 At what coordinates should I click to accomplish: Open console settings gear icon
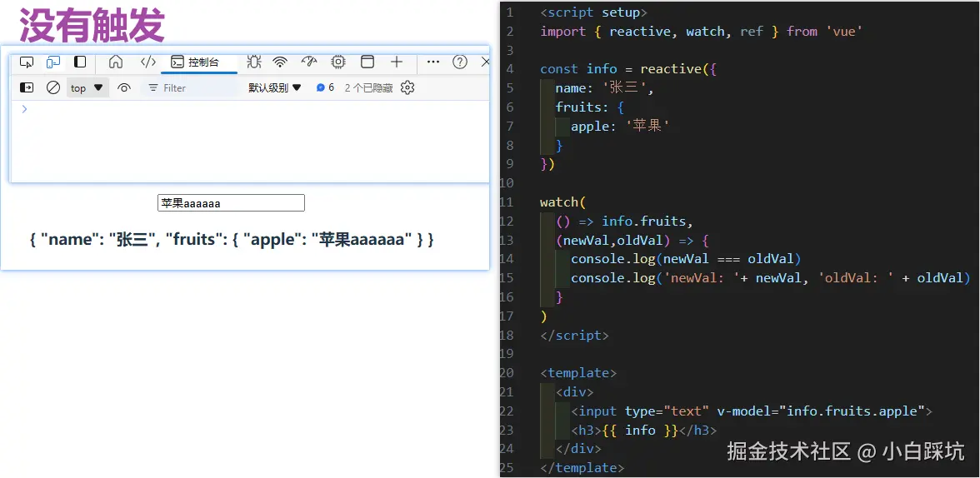(x=407, y=87)
